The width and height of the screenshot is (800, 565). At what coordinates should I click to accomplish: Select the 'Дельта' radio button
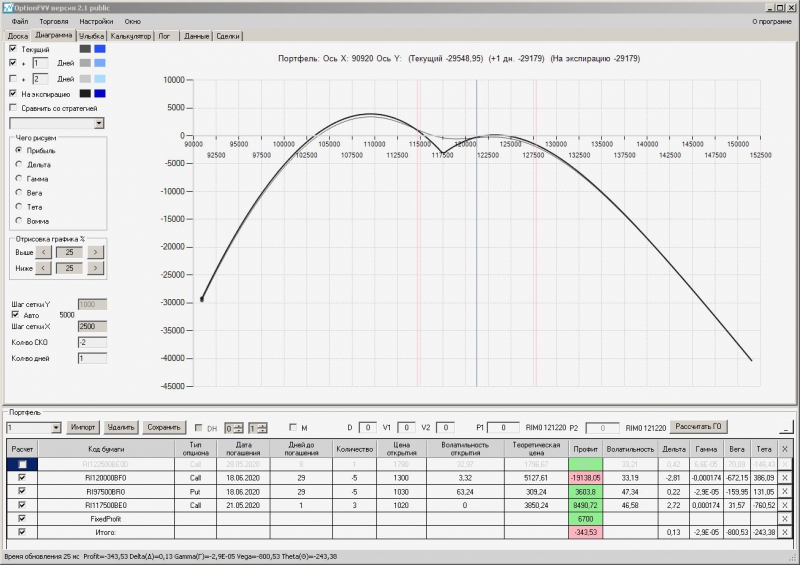tap(17, 164)
